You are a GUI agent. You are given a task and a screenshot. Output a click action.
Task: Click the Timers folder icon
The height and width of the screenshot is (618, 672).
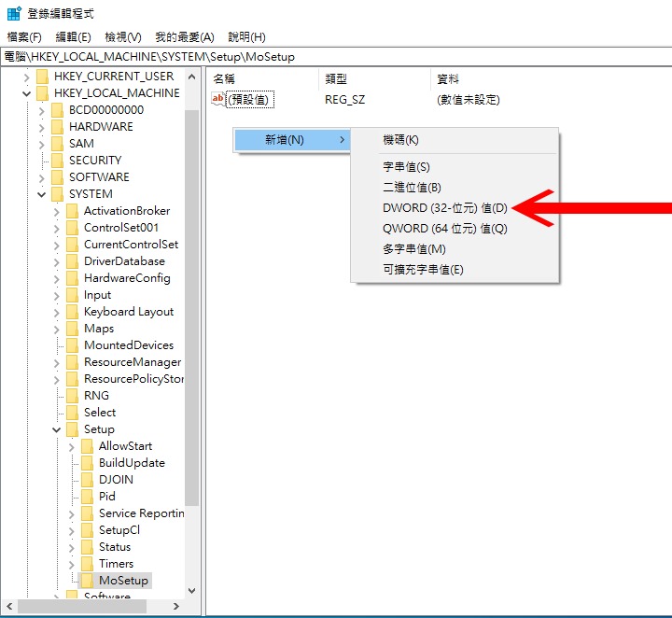88,564
